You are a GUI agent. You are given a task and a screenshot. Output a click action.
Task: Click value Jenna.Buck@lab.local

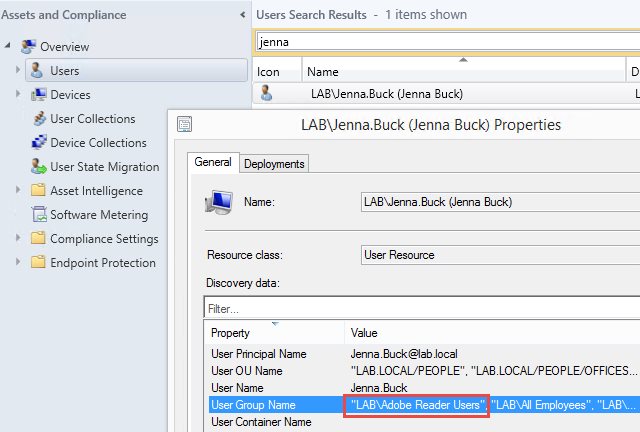404,354
